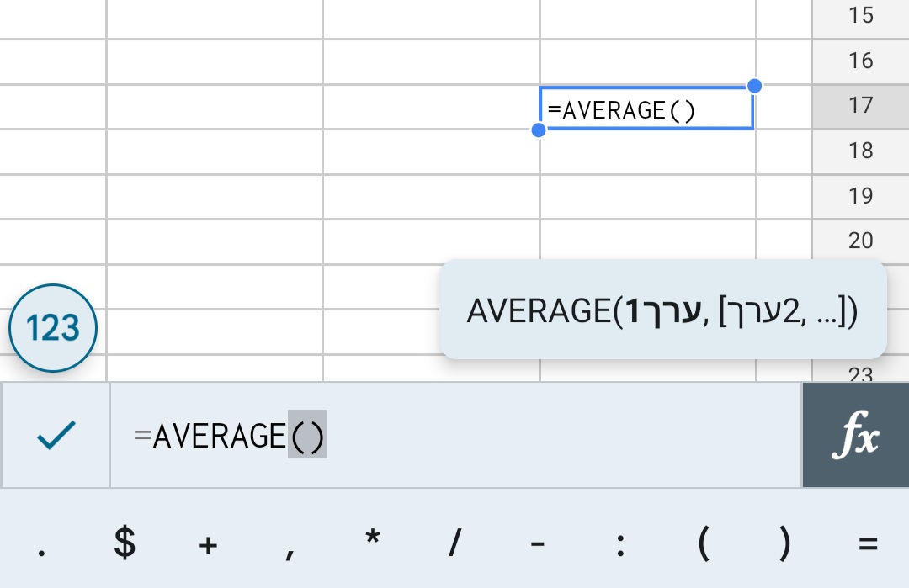Tap the fx function button
The image size is (909, 588).
[856, 435]
